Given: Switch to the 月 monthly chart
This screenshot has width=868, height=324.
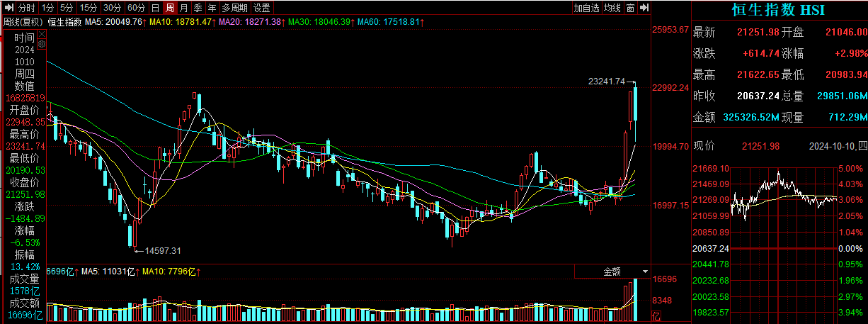Looking at the screenshot, I should click(x=183, y=8).
